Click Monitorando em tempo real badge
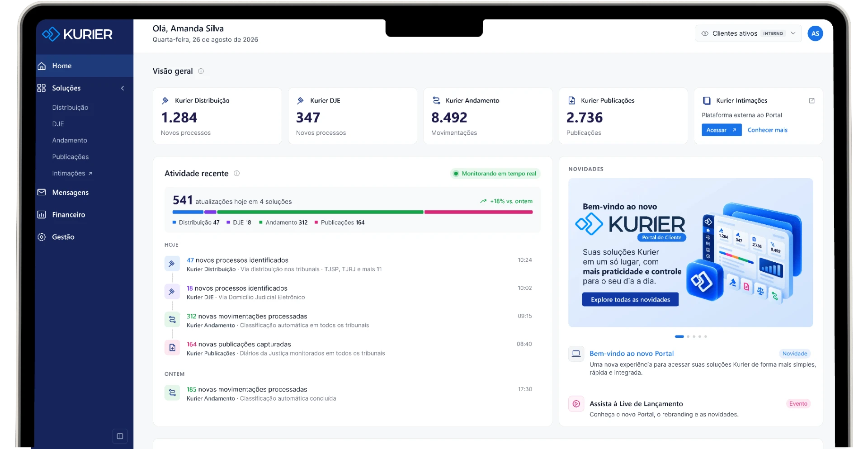 pyautogui.click(x=495, y=174)
